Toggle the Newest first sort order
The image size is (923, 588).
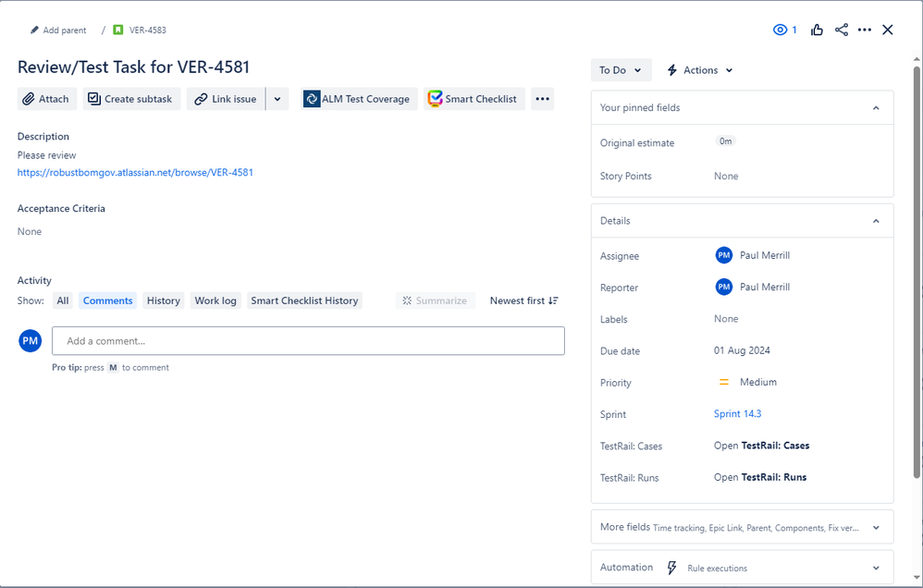pyautogui.click(x=523, y=300)
